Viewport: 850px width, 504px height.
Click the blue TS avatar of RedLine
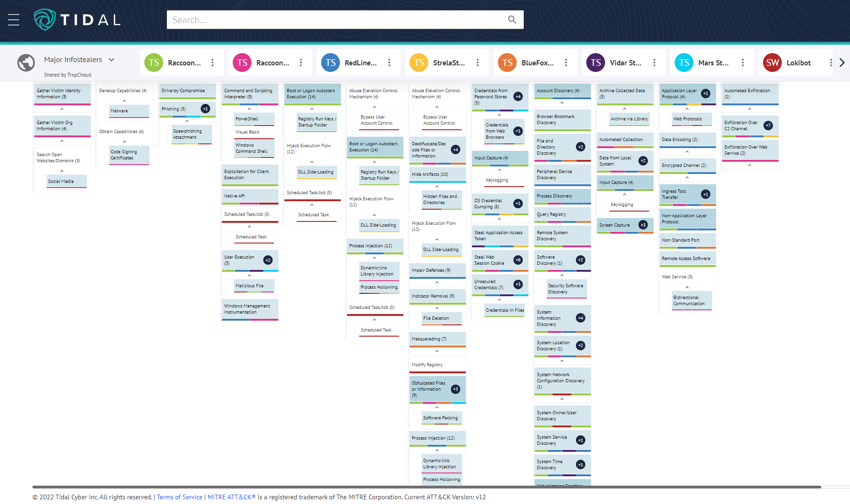click(x=331, y=63)
